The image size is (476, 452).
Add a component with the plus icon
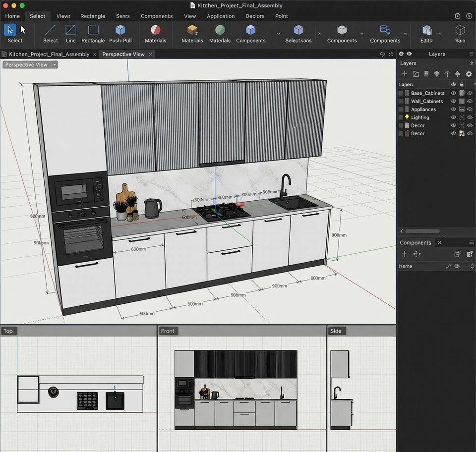(x=405, y=254)
